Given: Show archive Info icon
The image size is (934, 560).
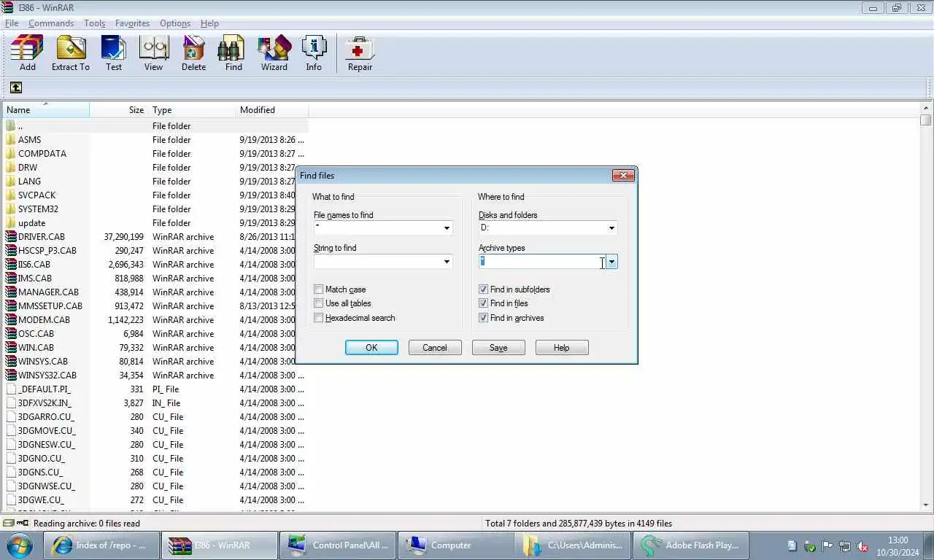Looking at the screenshot, I should [314, 54].
